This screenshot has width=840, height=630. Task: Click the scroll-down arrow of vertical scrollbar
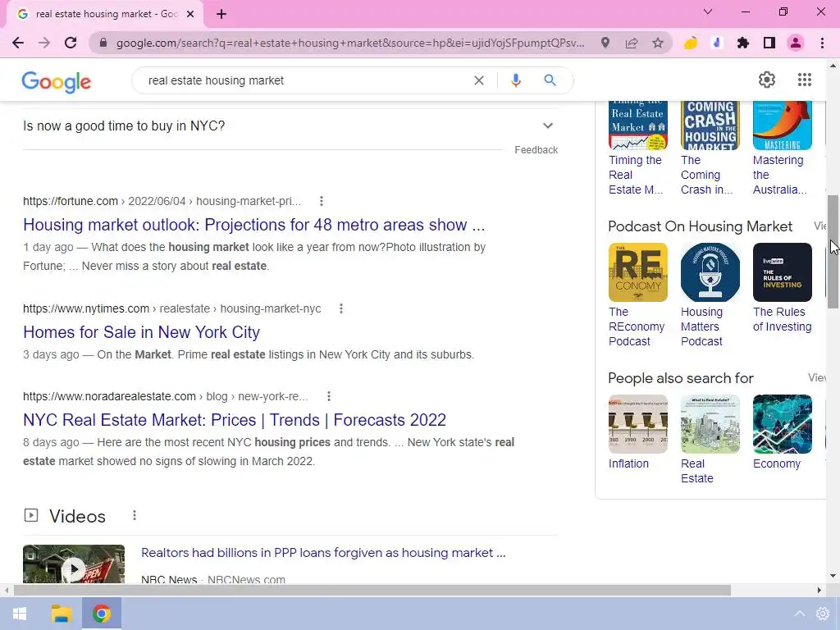[x=833, y=576]
